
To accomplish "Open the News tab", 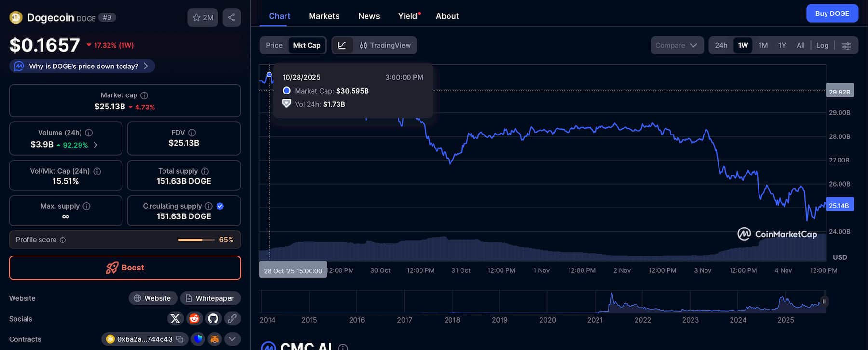I will (x=369, y=16).
